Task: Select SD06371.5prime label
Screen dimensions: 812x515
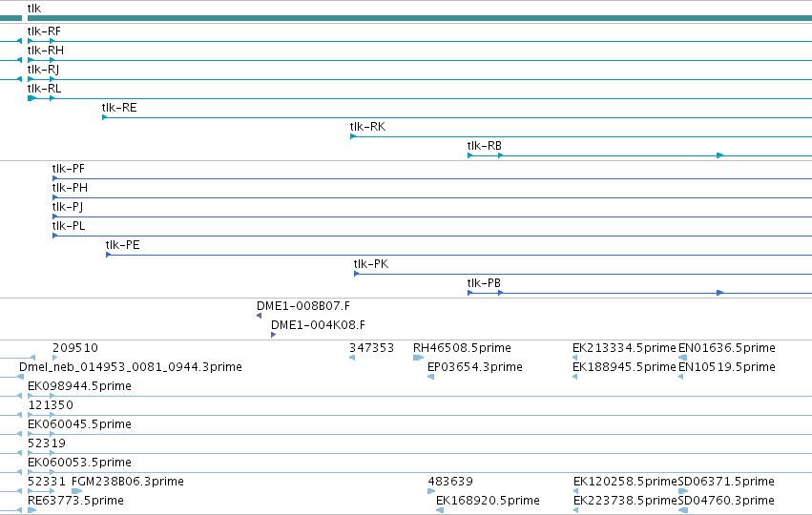Action: click(726, 482)
